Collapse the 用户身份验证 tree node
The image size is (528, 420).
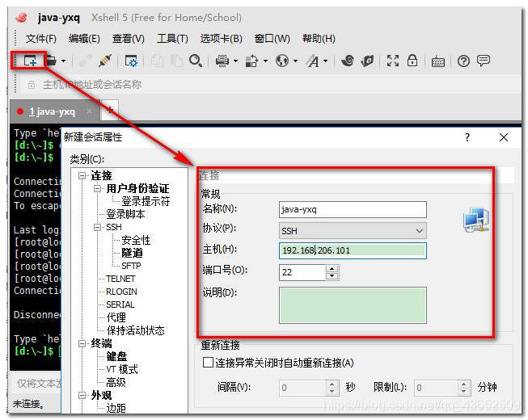97,189
